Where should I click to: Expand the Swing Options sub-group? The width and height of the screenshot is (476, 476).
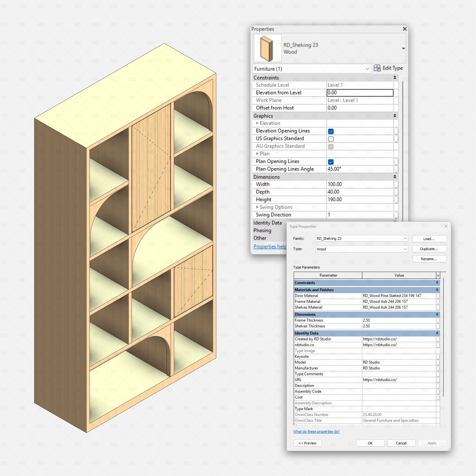coord(257,207)
